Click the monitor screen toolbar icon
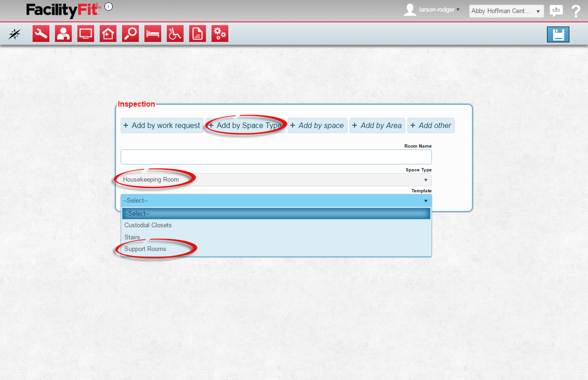The width and height of the screenshot is (588, 380). click(x=86, y=34)
